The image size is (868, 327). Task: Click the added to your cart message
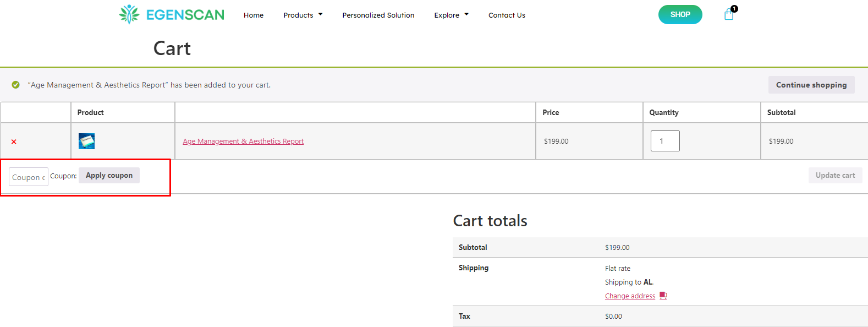point(149,85)
